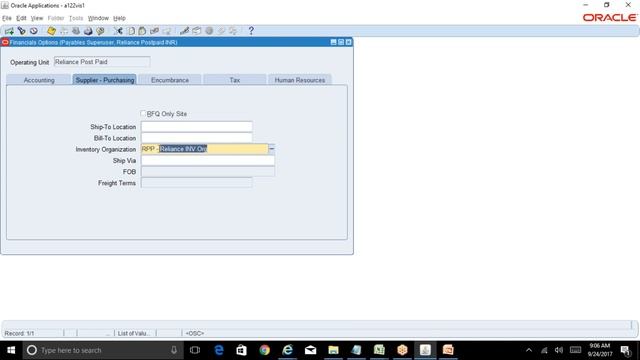The height and width of the screenshot is (360, 640).
Task: Click the taskbar microphone icon
Action: tap(174, 350)
